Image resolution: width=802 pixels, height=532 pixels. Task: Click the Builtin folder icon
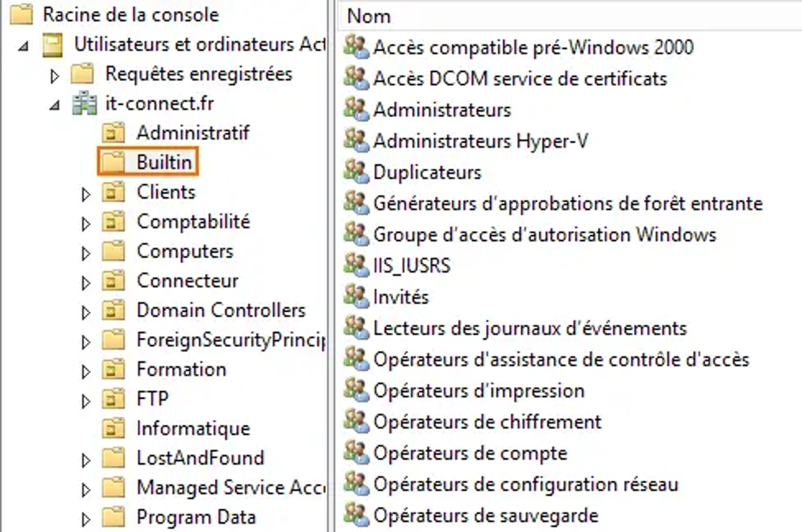click(x=113, y=163)
